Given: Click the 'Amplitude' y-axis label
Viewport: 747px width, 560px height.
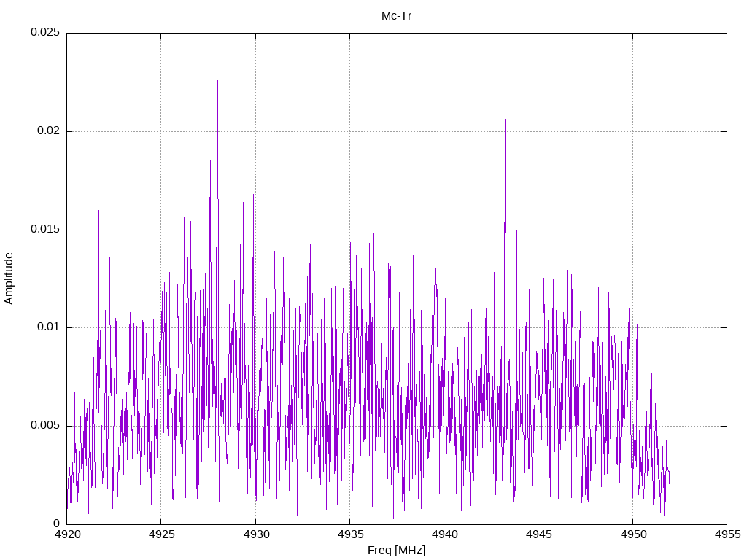Looking at the screenshot, I should (x=9, y=279).
